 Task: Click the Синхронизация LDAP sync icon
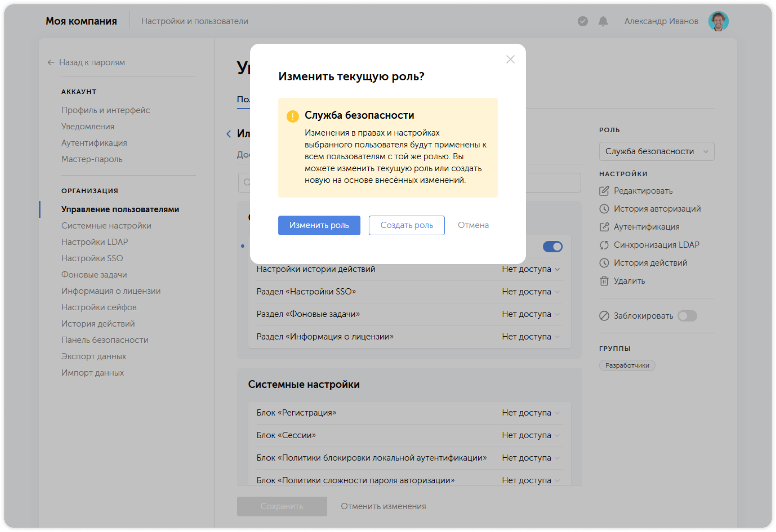point(604,245)
